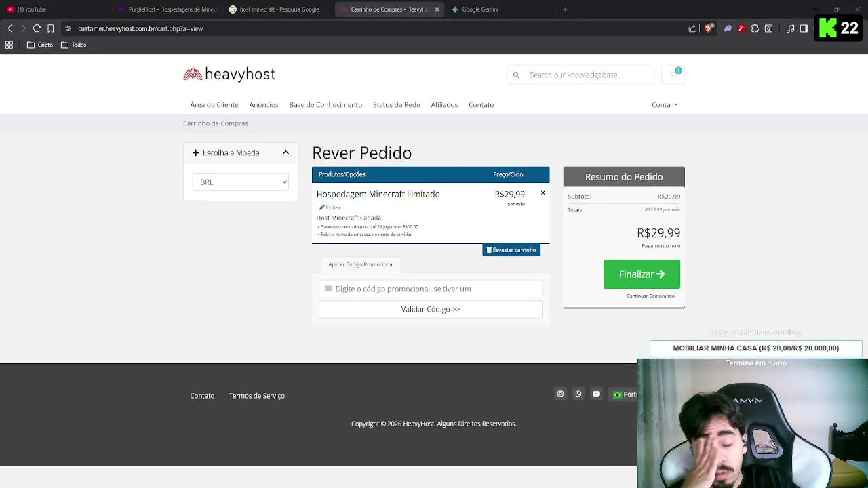Image resolution: width=868 pixels, height=488 pixels.
Task: Open the BRL currency dropdown
Action: point(241,182)
